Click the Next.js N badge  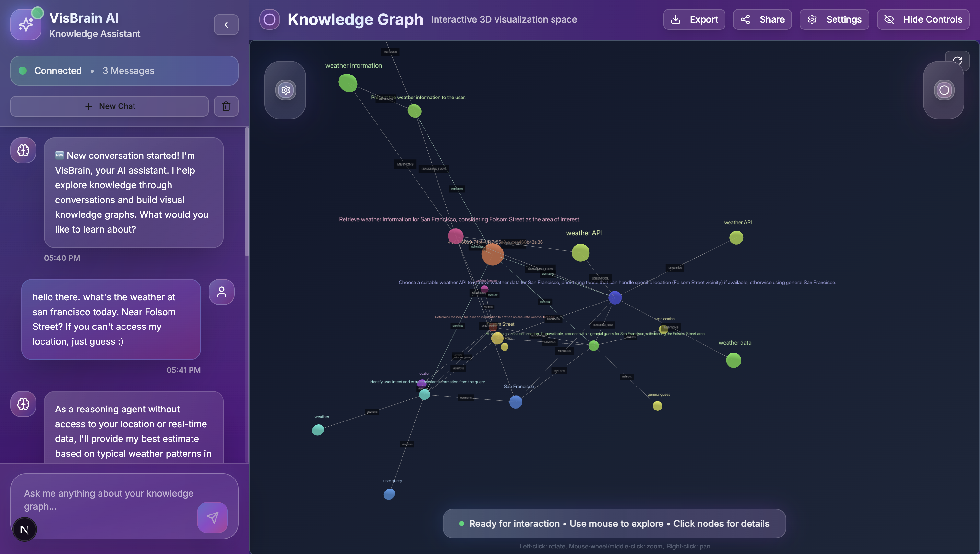coord(24,529)
